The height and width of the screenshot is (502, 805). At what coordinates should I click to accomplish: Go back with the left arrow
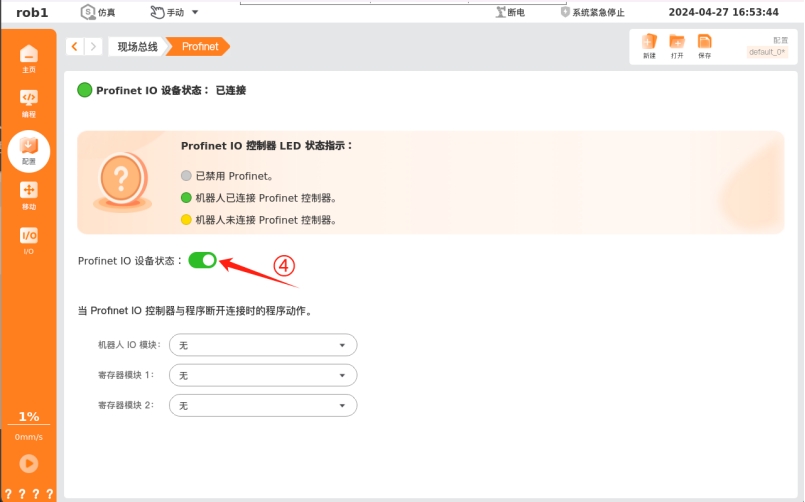(x=75, y=47)
